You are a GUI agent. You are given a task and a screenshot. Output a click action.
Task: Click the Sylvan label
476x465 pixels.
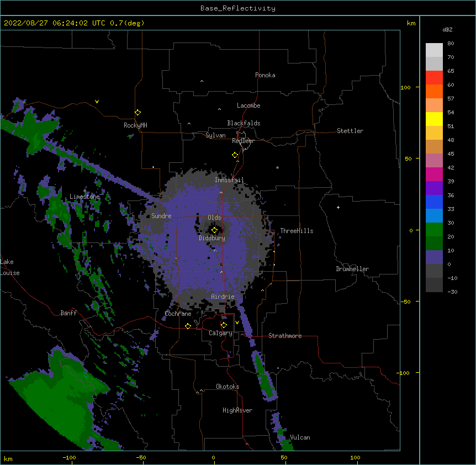click(215, 135)
